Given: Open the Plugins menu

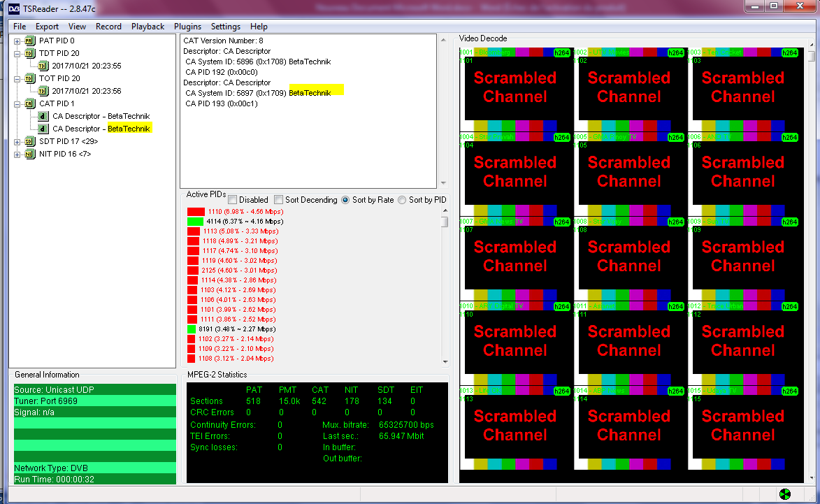Looking at the screenshot, I should [x=187, y=27].
